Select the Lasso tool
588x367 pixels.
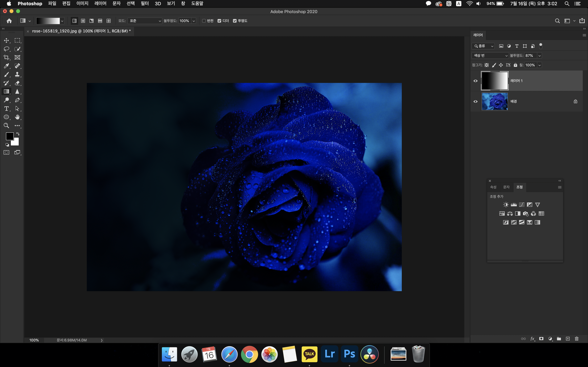pyautogui.click(x=6, y=49)
